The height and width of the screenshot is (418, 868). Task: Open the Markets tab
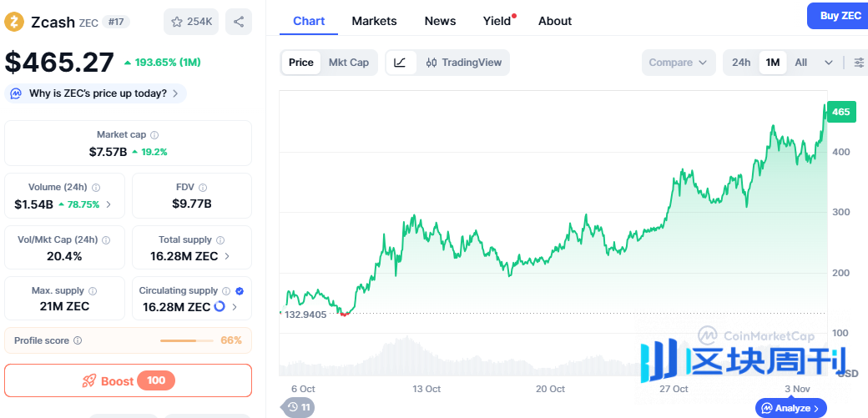tap(374, 21)
